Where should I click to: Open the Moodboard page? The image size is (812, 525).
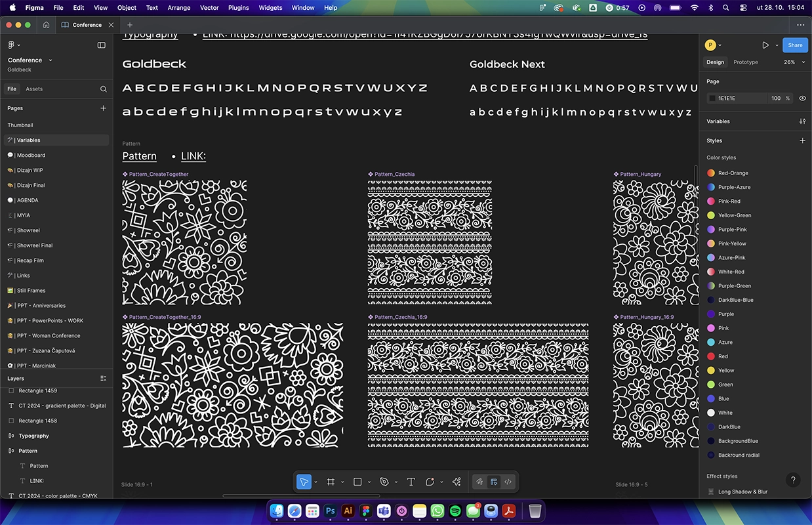click(x=31, y=156)
